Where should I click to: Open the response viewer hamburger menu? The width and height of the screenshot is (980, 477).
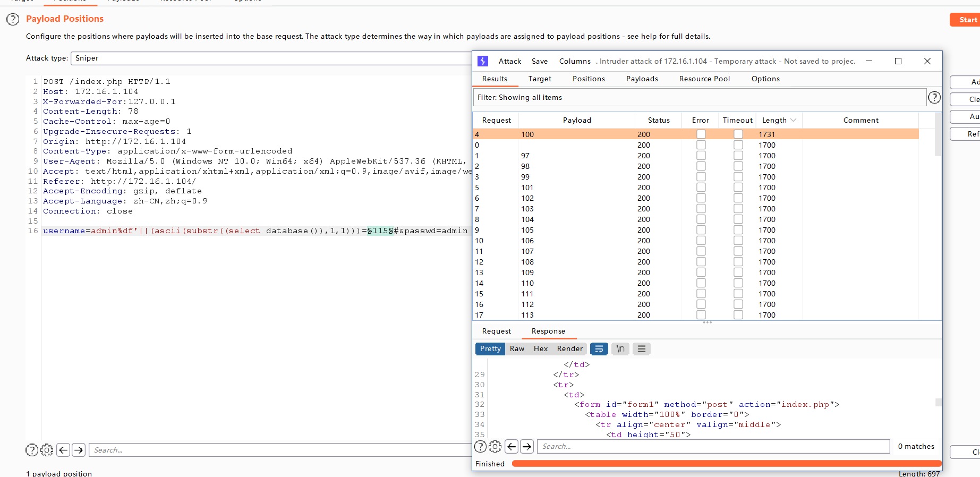642,349
